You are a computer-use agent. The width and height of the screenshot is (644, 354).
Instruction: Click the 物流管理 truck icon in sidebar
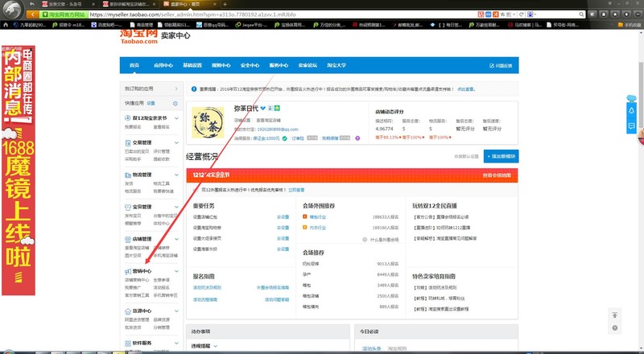click(x=128, y=175)
